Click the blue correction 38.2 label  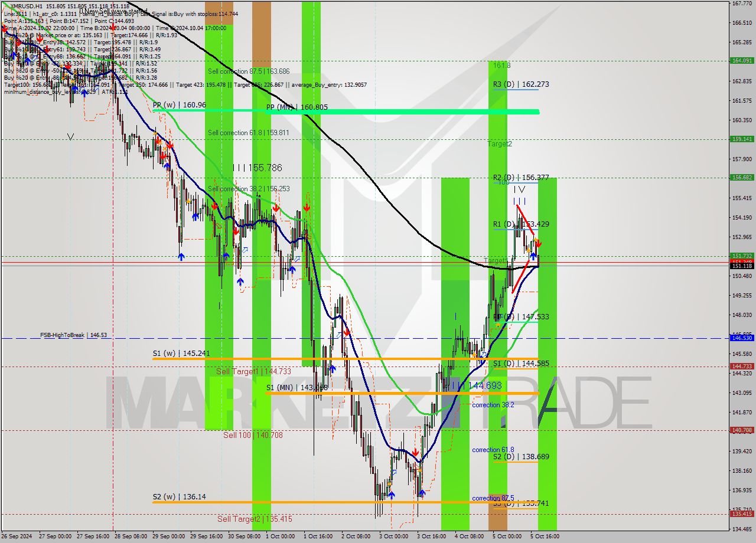(x=493, y=405)
